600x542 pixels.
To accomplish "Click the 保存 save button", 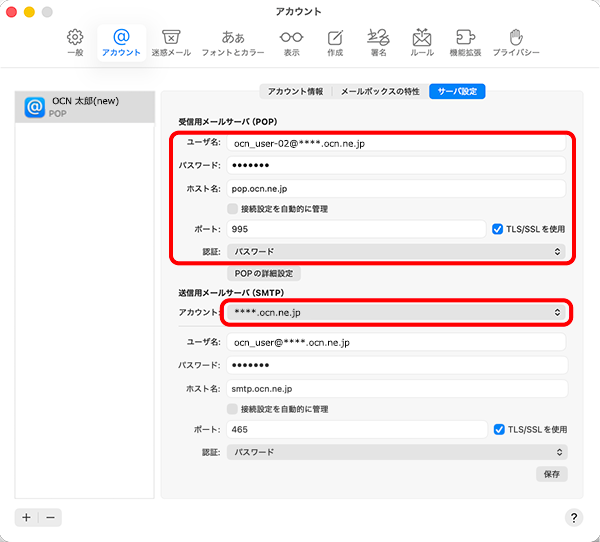I will tap(551, 473).
